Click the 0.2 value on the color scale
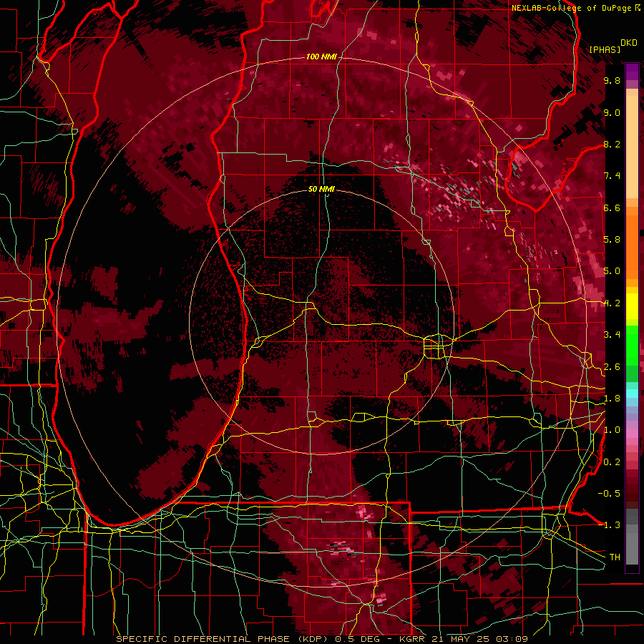Image resolution: width=644 pixels, height=644 pixels. coord(612,462)
